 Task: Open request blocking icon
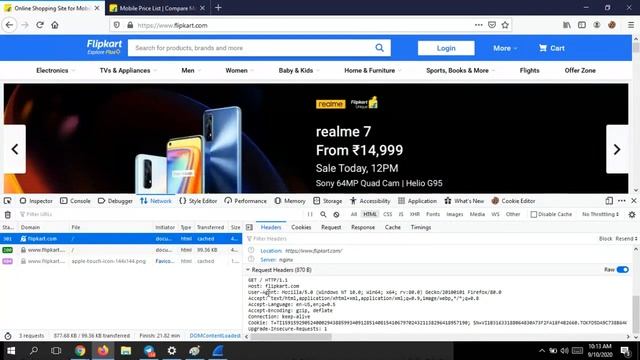336,214
